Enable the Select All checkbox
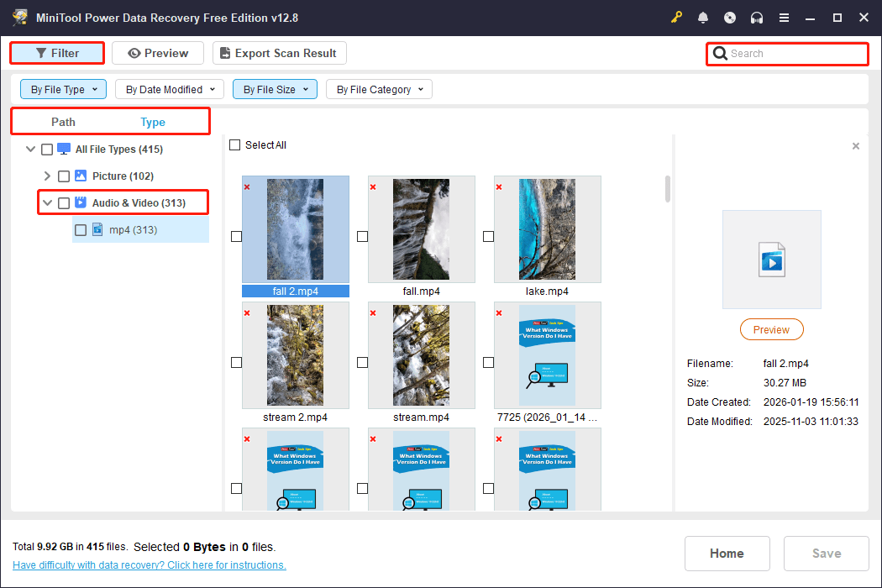 tap(235, 144)
